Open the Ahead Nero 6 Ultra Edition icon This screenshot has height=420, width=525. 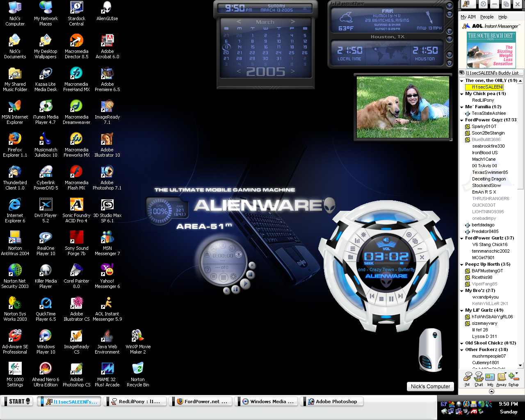[x=46, y=374]
